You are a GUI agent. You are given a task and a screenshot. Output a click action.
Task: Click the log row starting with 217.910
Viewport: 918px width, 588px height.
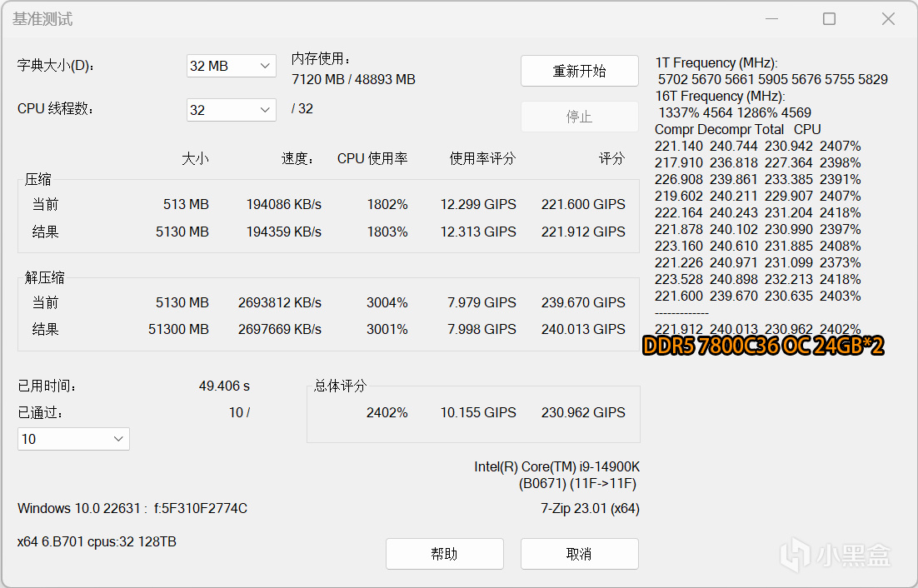tap(757, 162)
